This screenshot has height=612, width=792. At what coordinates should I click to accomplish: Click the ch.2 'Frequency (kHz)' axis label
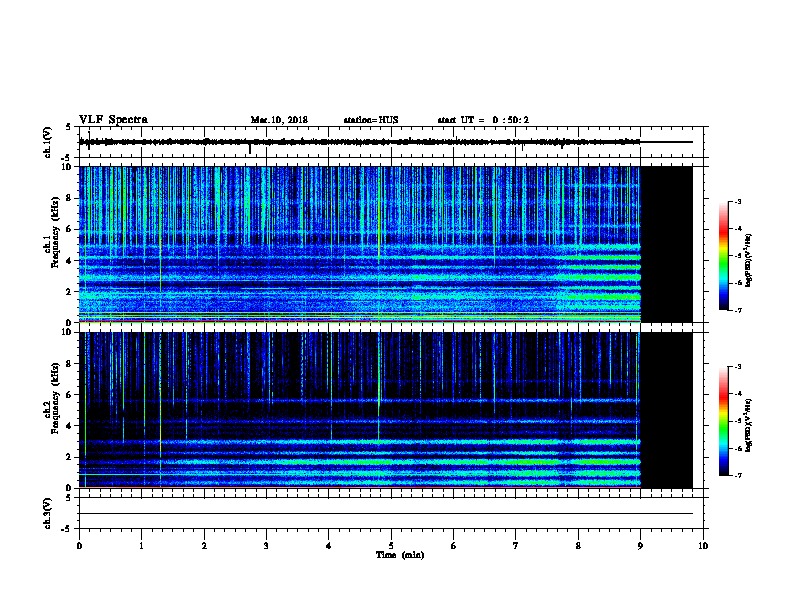55,398
